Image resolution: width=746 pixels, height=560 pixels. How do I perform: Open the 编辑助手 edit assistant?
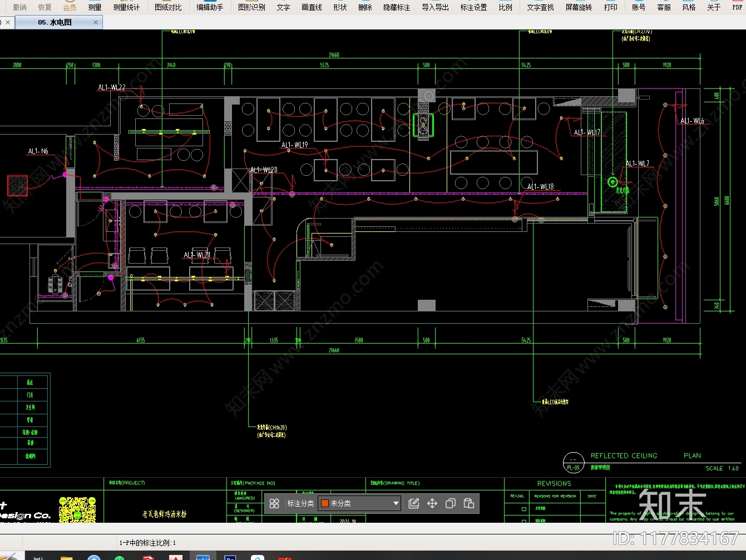[210, 7]
